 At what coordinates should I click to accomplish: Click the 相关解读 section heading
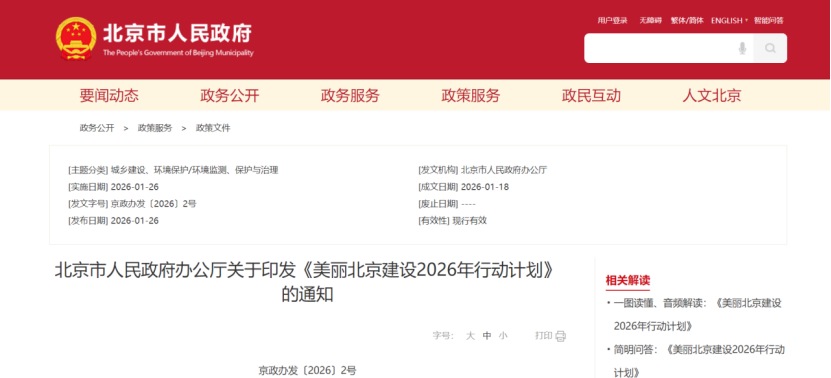click(x=627, y=280)
